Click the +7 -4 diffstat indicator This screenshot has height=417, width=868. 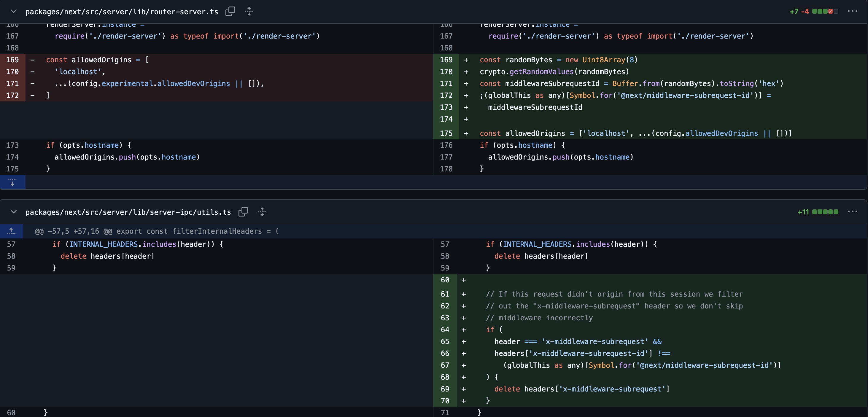pos(813,12)
